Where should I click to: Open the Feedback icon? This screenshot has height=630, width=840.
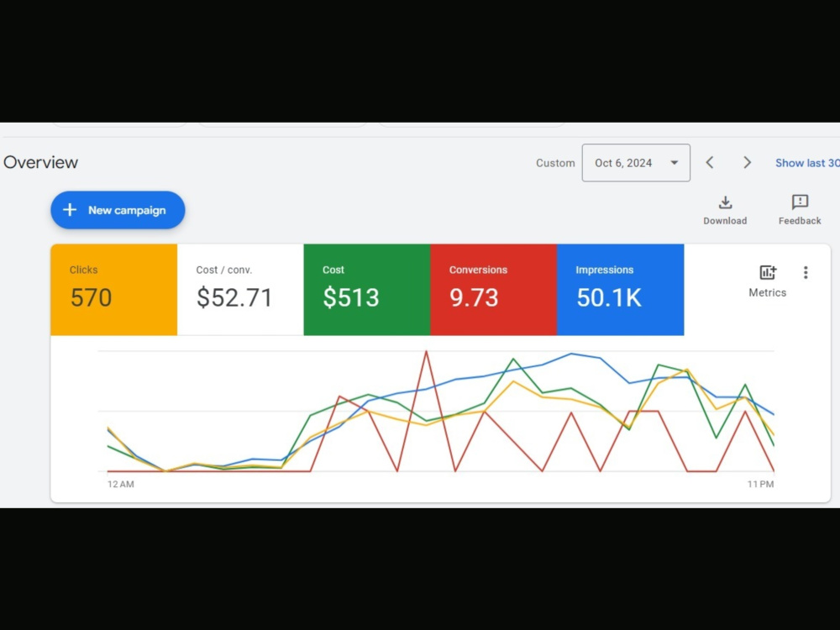pyautogui.click(x=800, y=202)
